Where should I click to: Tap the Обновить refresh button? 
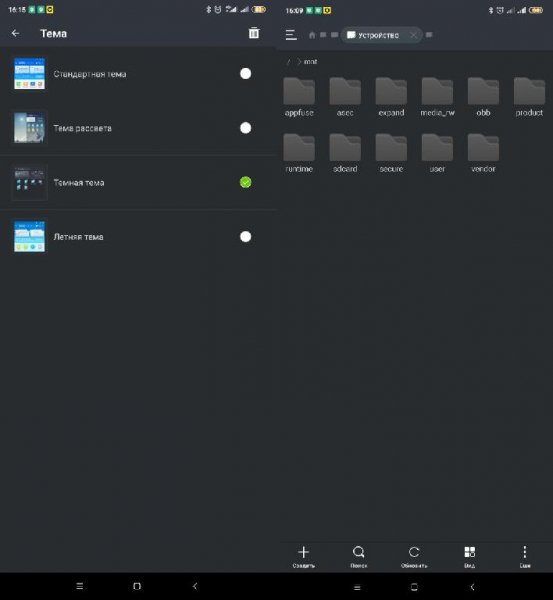click(x=414, y=556)
